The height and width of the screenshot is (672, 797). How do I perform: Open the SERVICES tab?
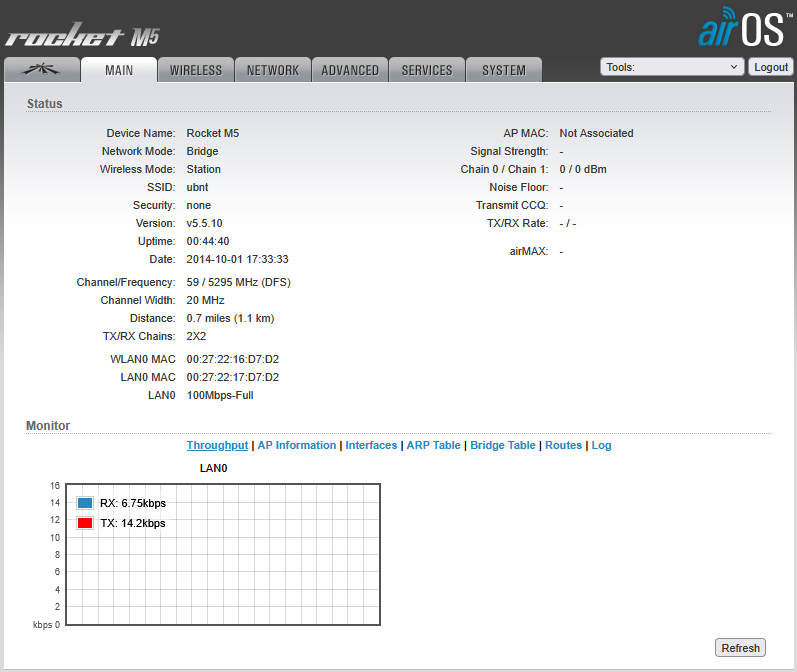[427, 70]
